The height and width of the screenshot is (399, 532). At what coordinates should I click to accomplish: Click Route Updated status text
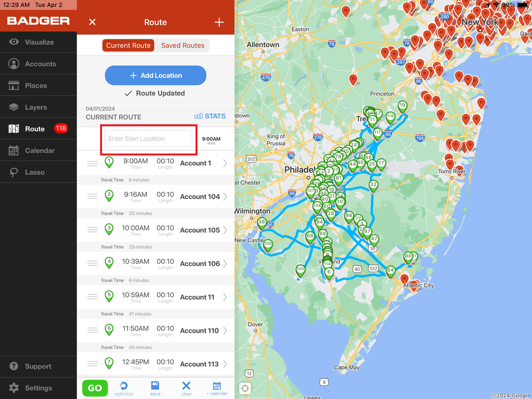(x=155, y=93)
